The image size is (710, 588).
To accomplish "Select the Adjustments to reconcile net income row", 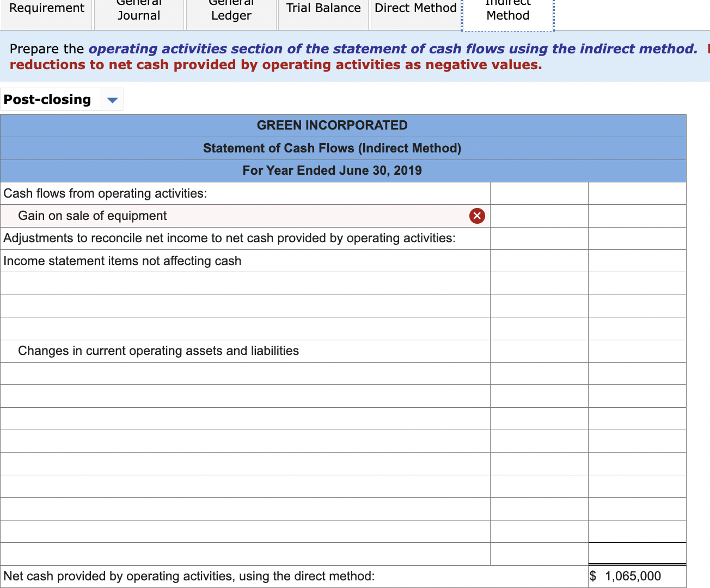I will click(x=245, y=238).
